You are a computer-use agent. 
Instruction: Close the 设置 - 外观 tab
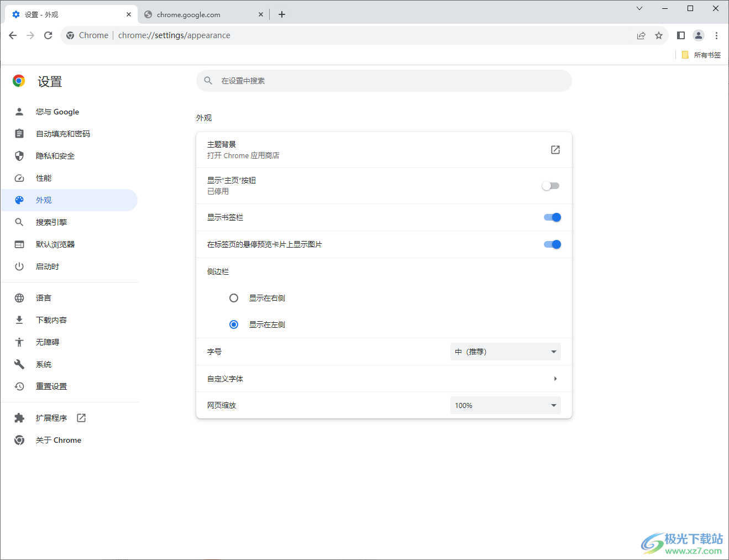click(128, 14)
